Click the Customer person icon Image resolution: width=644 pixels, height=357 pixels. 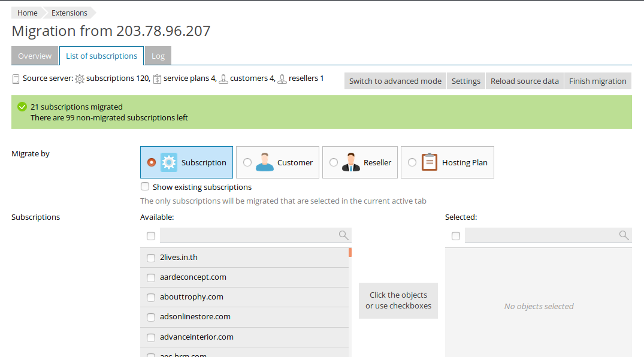point(264,162)
